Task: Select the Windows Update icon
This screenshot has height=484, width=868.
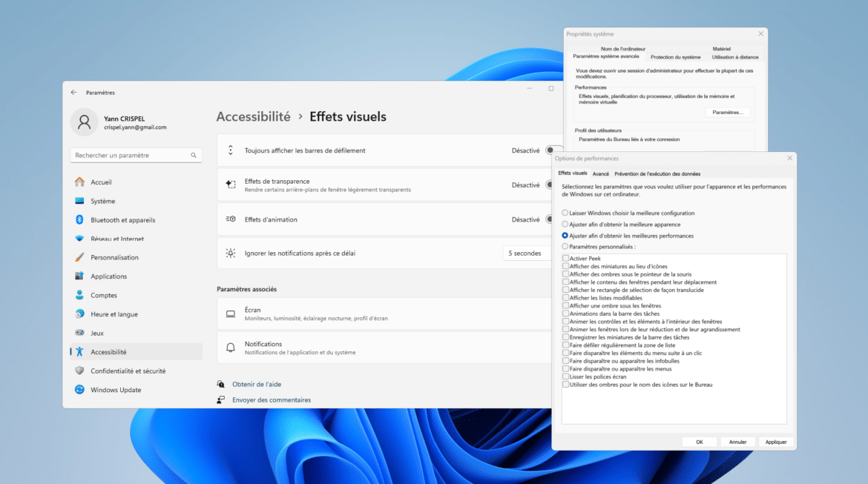Action: coord(80,389)
